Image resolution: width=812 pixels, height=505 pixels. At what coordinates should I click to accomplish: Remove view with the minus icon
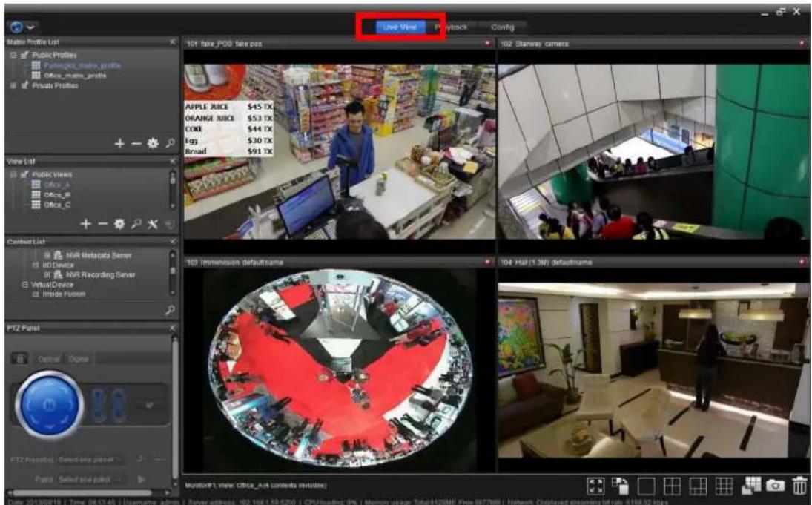[102, 224]
